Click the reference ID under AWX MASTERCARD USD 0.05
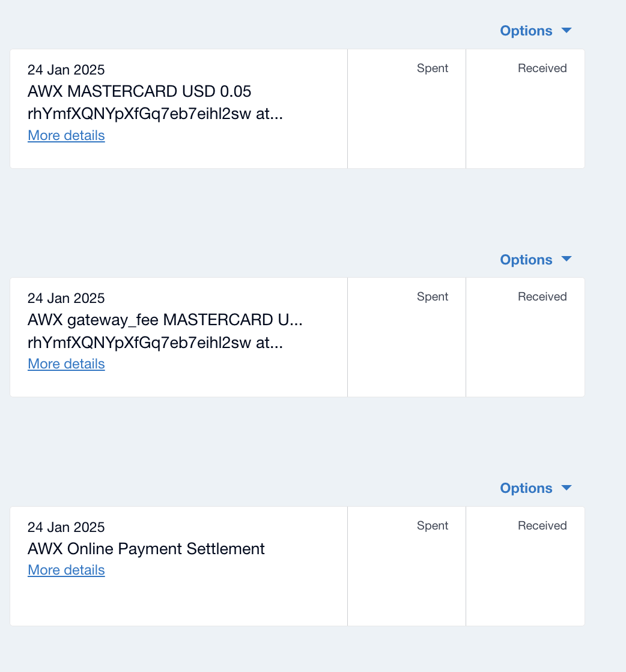The image size is (626, 672). point(155,114)
